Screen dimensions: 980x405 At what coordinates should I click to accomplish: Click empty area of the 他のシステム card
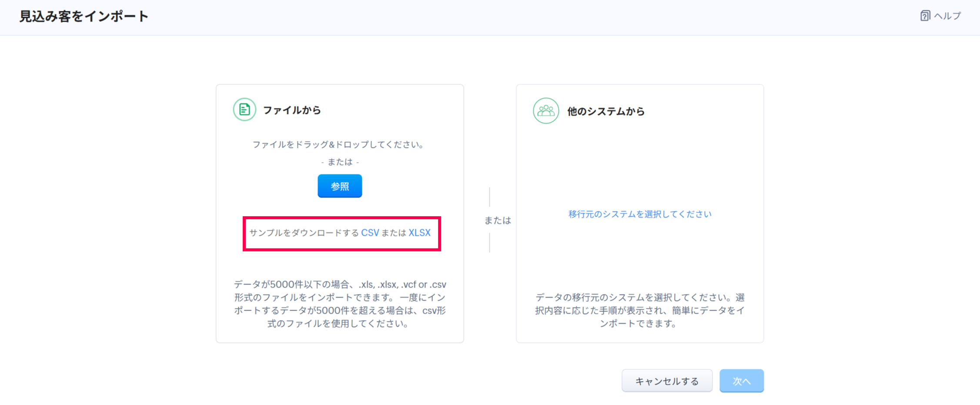(639, 170)
